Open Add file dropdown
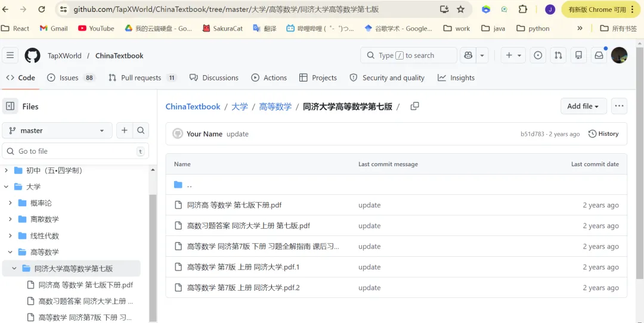Image resolution: width=644 pixels, height=323 pixels. 584,106
